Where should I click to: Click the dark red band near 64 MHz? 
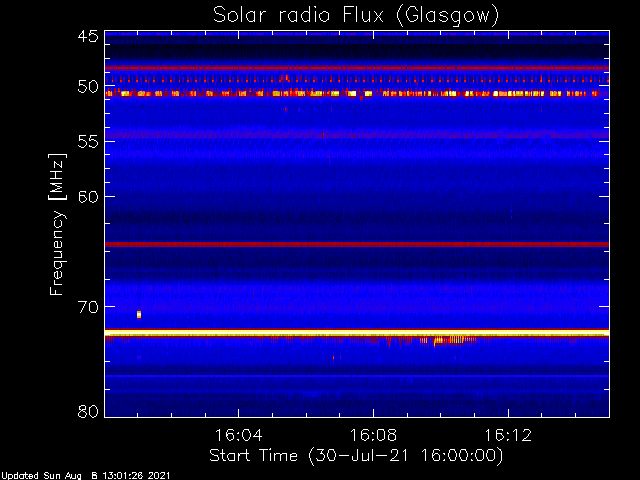click(x=357, y=244)
